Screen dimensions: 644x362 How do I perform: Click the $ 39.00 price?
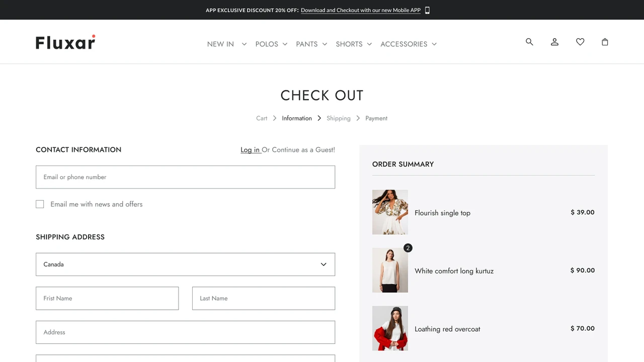(583, 212)
